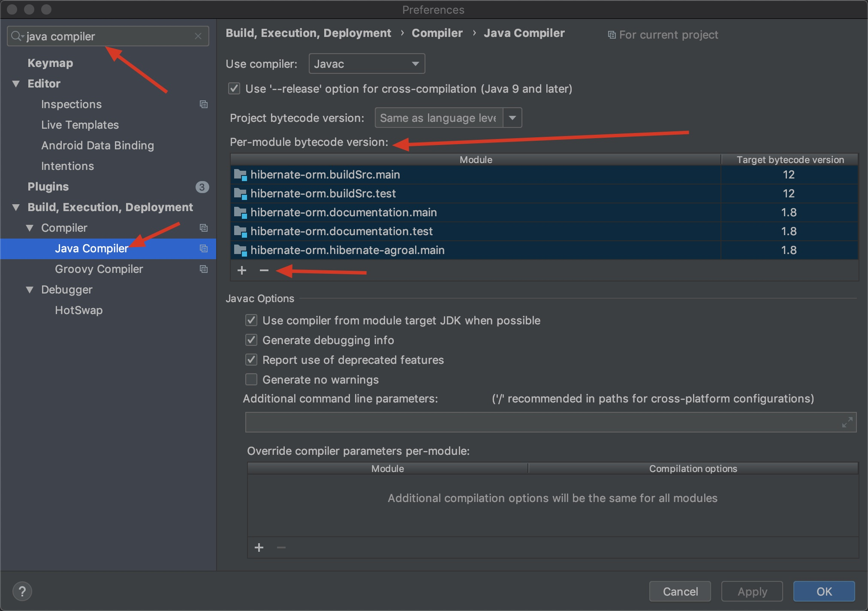The width and height of the screenshot is (868, 611).
Task: Click project-level icon beside Groovy Compiler
Action: click(x=204, y=269)
